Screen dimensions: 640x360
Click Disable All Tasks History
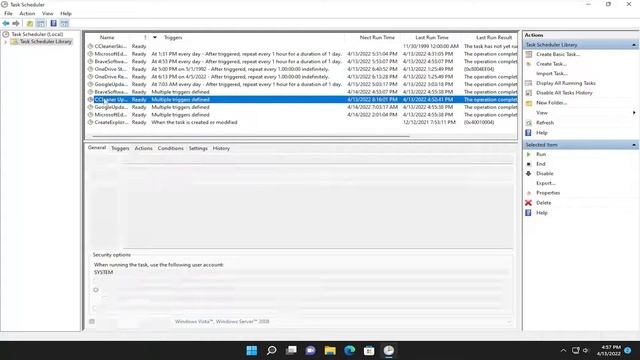click(564, 93)
